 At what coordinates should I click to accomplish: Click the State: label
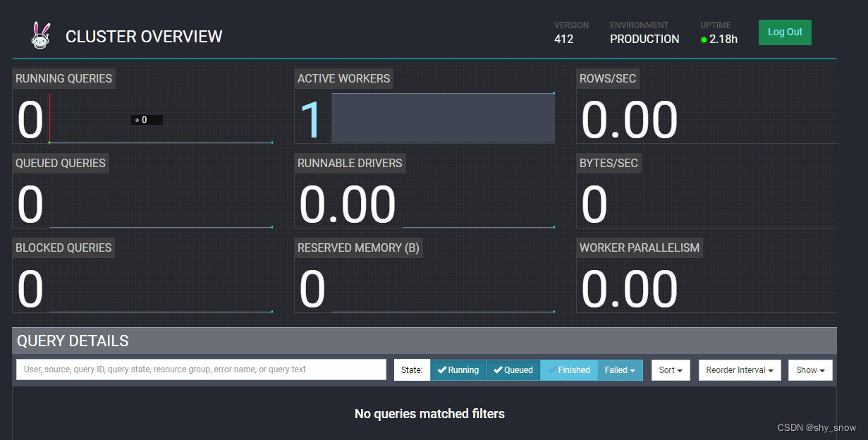pyautogui.click(x=412, y=370)
